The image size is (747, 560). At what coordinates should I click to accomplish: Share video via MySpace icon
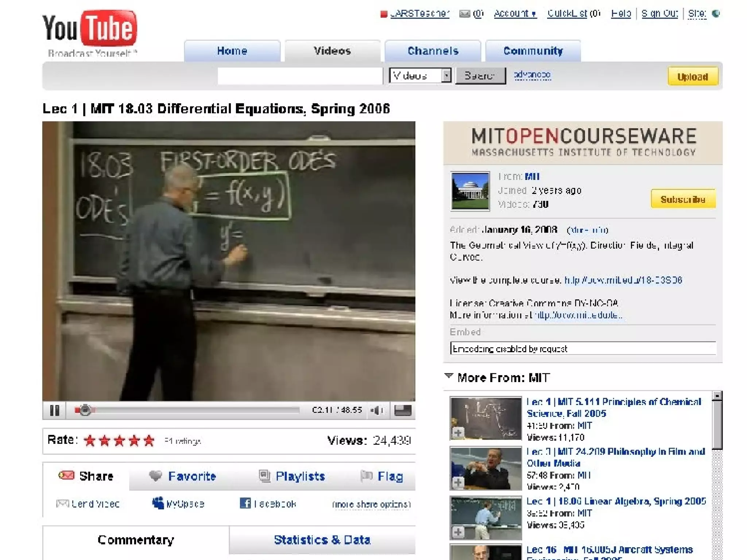(158, 503)
